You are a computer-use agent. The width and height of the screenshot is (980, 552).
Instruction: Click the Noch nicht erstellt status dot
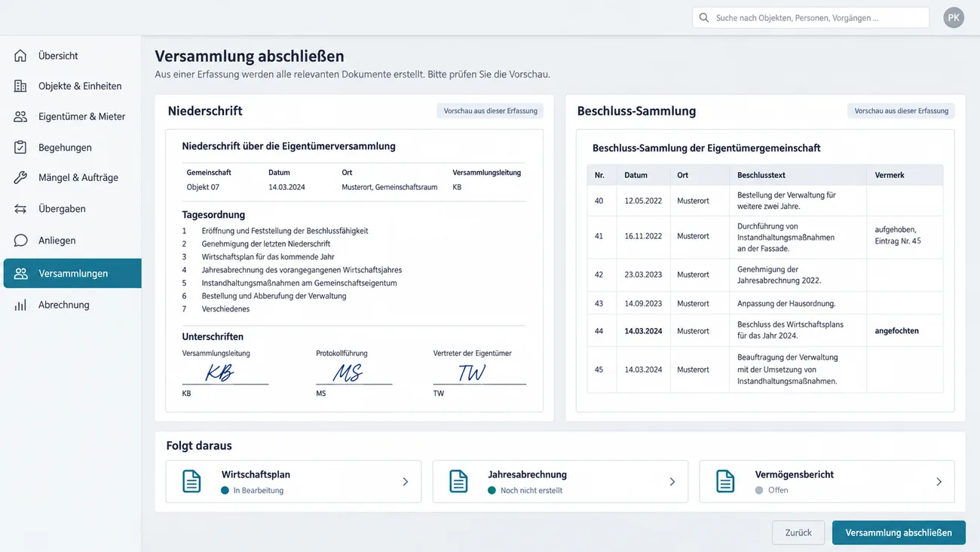click(492, 490)
